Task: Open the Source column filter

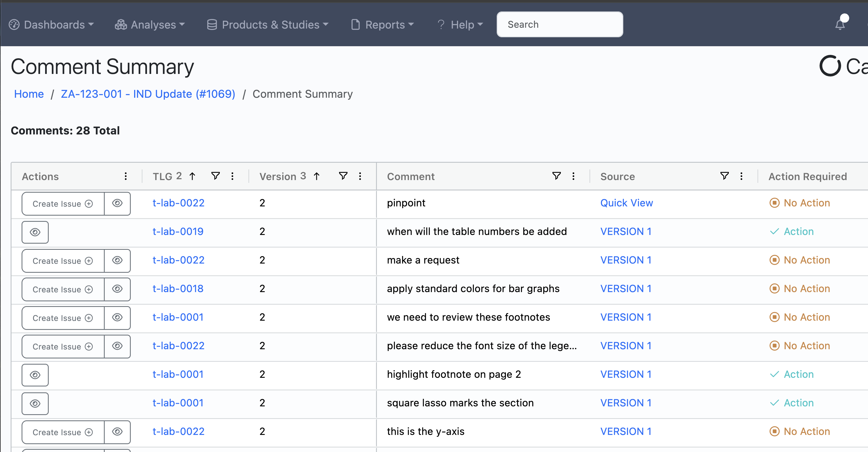Action: (x=724, y=176)
